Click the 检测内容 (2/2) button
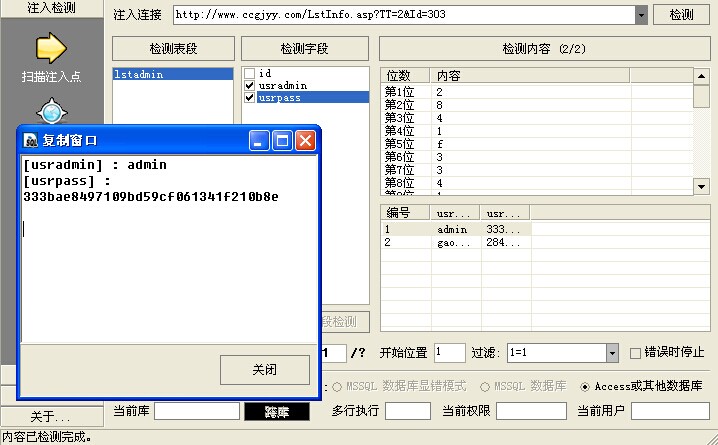Screen dimensions: 718x445 (544, 49)
